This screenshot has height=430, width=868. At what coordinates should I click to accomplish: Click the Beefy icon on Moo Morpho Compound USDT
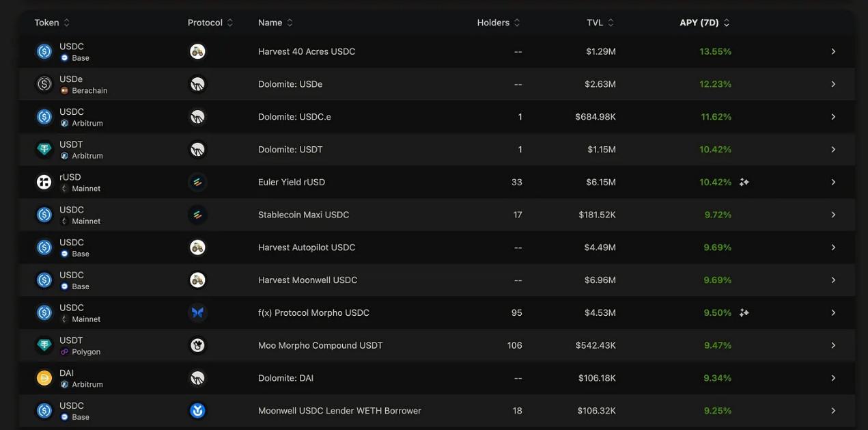click(197, 345)
